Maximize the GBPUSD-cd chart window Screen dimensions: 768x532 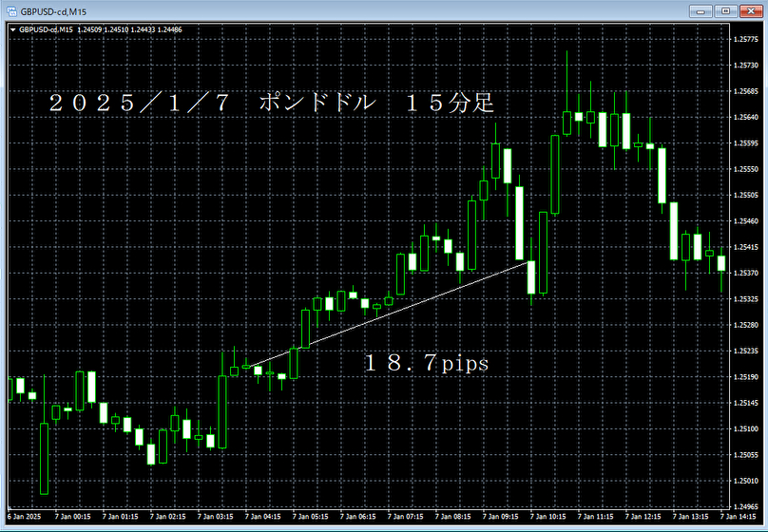click(725, 10)
